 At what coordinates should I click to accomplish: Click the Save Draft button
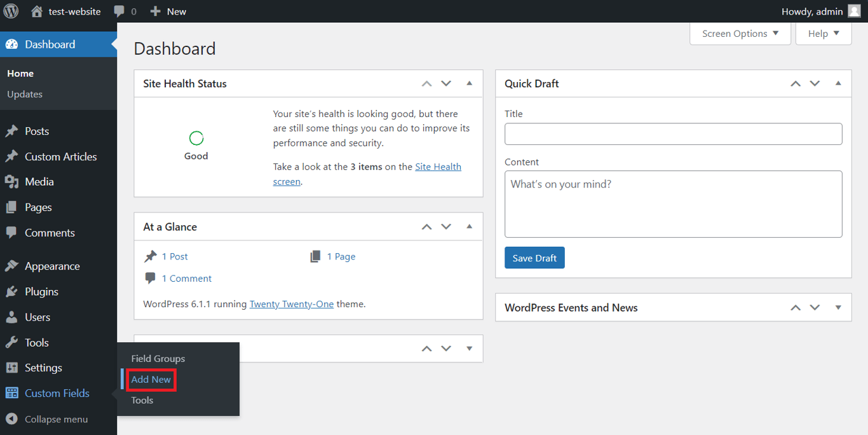click(x=534, y=258)
